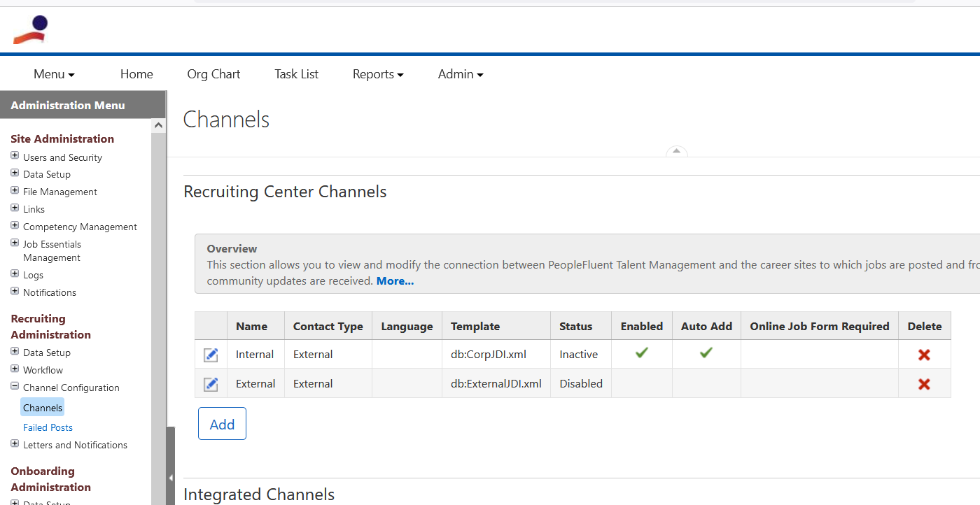Expand Letters and Notifications node

[x=15, y=443]
